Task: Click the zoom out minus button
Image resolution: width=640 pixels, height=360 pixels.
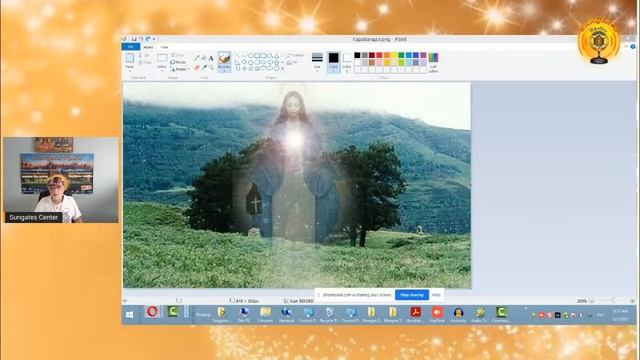Action: point(592,300)
